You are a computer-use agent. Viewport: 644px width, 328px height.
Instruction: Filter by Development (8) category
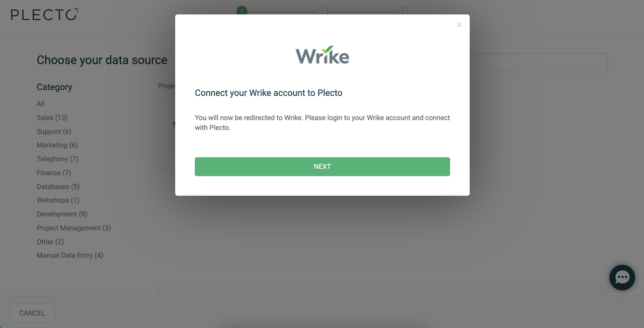click(62, 214)
